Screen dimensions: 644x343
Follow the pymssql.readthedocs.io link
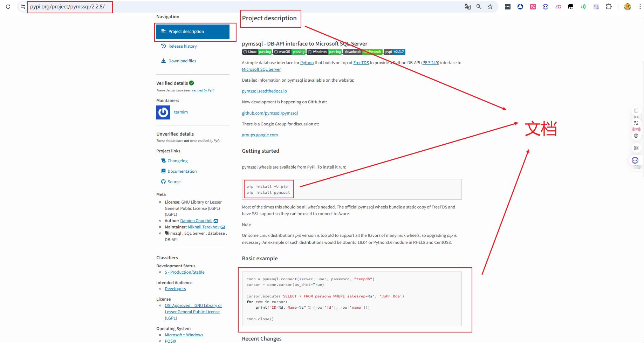coord(264,91)
